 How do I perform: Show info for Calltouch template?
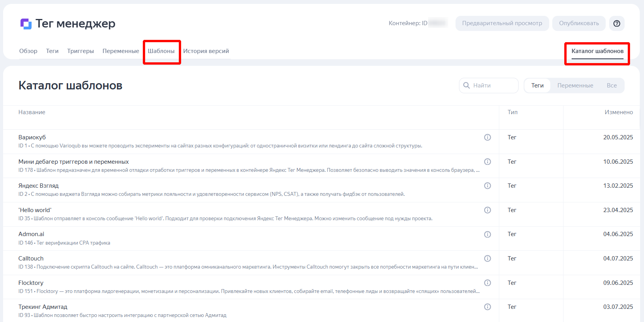(x=488, y=259)
